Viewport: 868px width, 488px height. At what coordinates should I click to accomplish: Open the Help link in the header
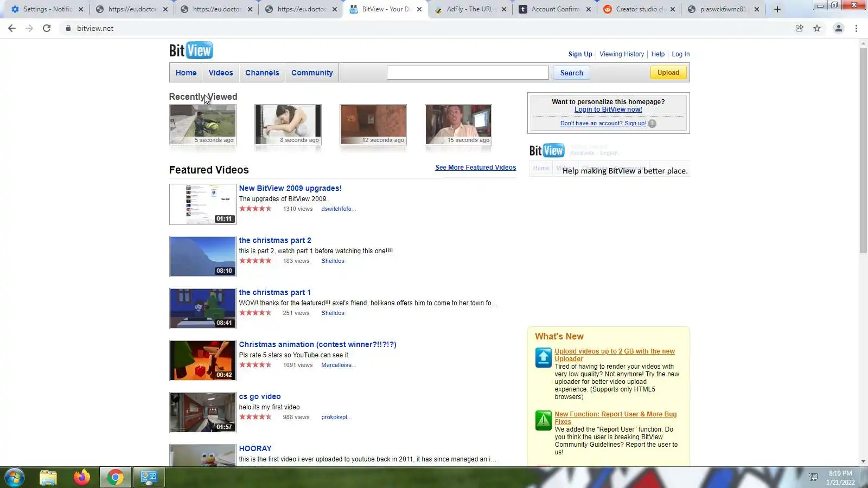658,54
